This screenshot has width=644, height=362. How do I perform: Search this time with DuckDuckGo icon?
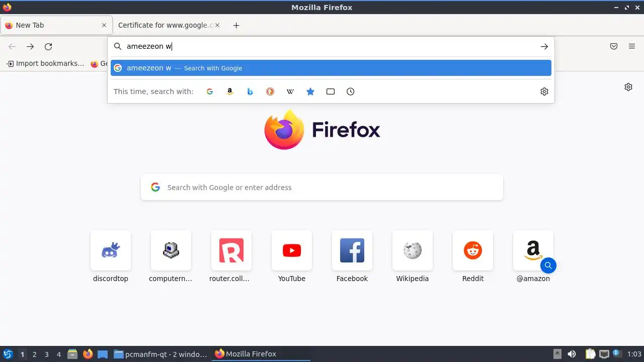270,92
